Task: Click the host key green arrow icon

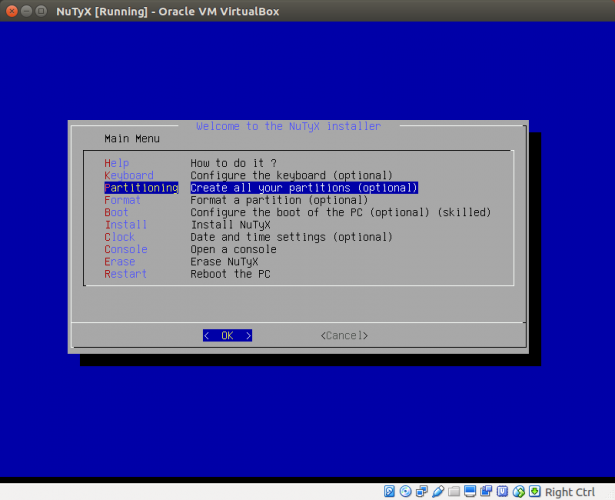Action: (535, 491)
